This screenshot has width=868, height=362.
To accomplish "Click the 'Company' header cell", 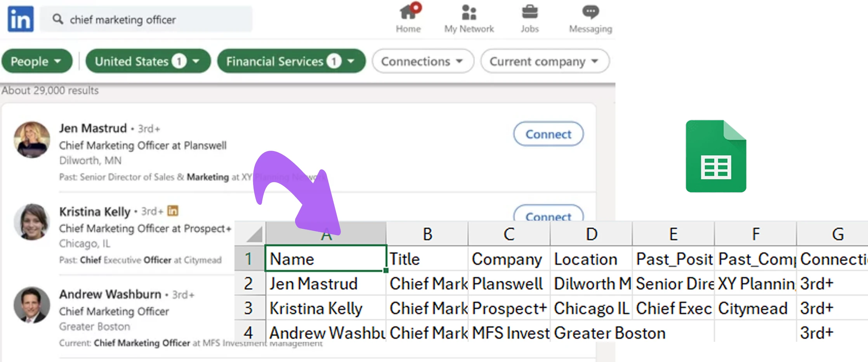I will 509,259.
